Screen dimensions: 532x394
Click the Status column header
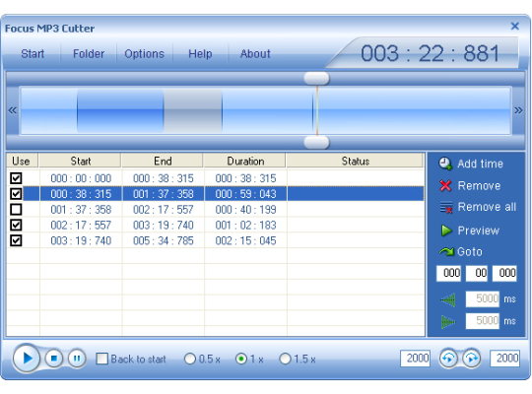[356, 161]
